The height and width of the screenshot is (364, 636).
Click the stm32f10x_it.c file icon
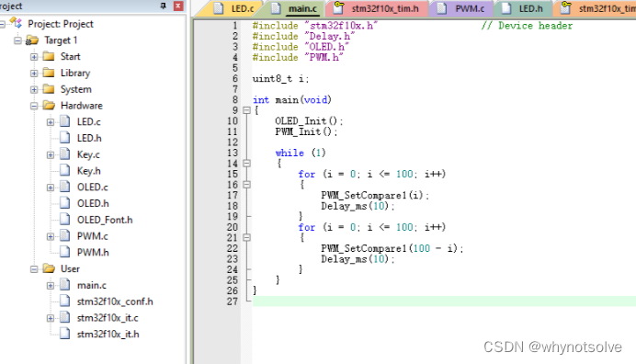65,317
